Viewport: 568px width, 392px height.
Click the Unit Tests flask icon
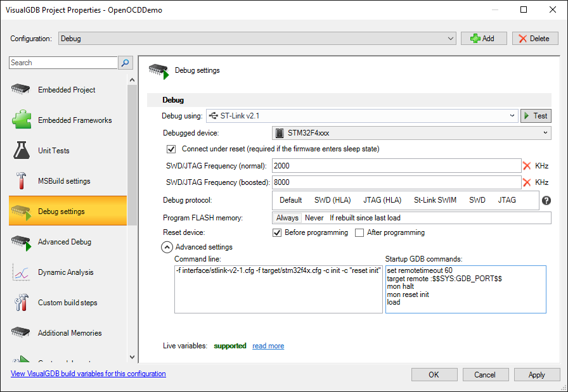click(x=22, y=150)
